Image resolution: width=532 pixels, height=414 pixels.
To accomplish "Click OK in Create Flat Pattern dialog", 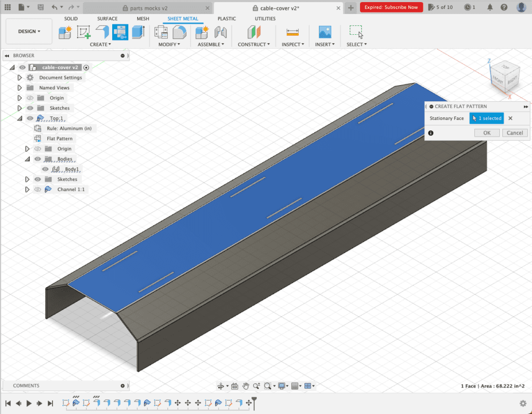I will point(486,132).
